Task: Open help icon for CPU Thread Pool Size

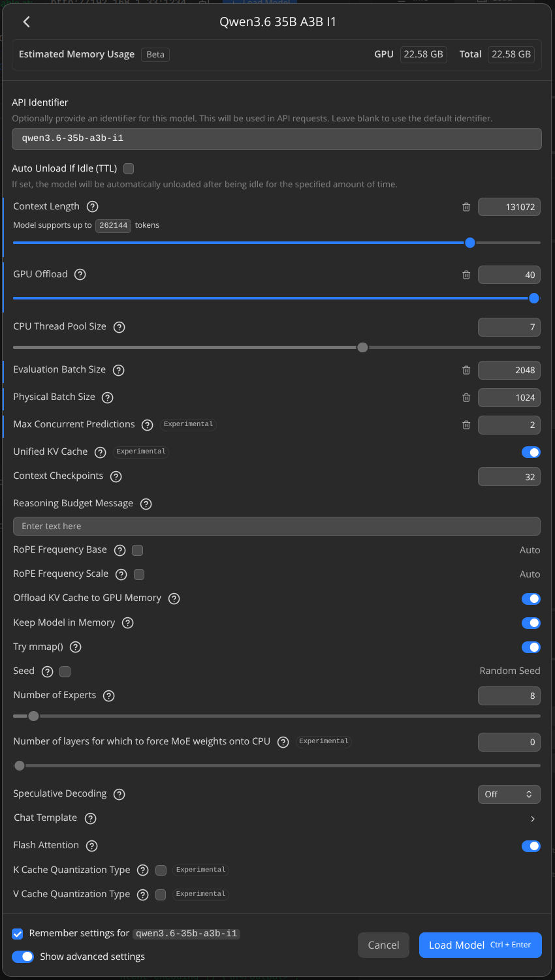Action: pyautogui.click(x=119, y=327)
